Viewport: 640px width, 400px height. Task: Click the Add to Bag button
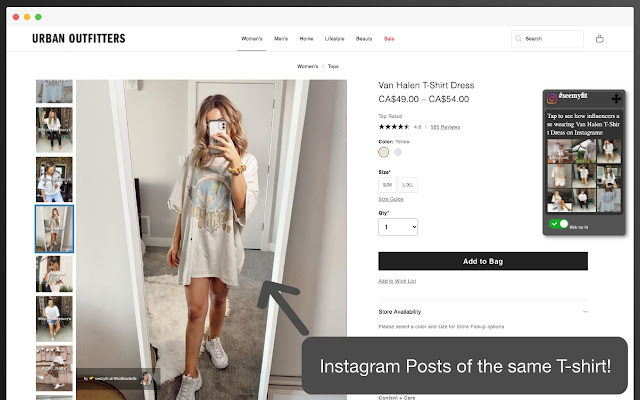point(482,261)
